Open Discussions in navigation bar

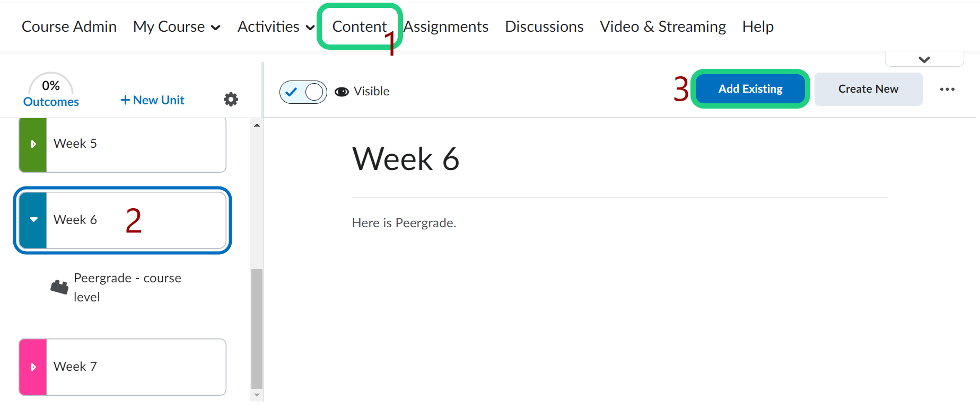pyautogui.click(x=544, y=26)
